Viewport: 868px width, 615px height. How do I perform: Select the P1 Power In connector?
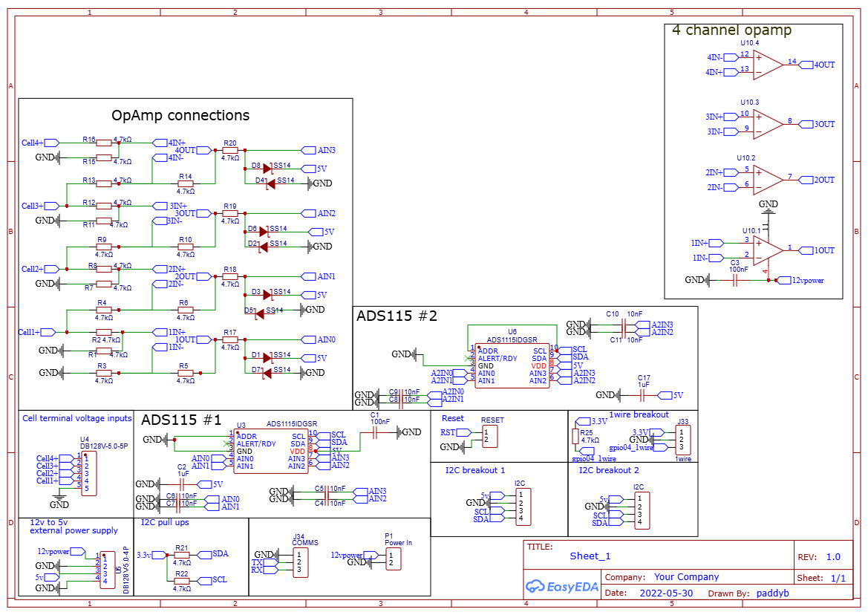393,559
